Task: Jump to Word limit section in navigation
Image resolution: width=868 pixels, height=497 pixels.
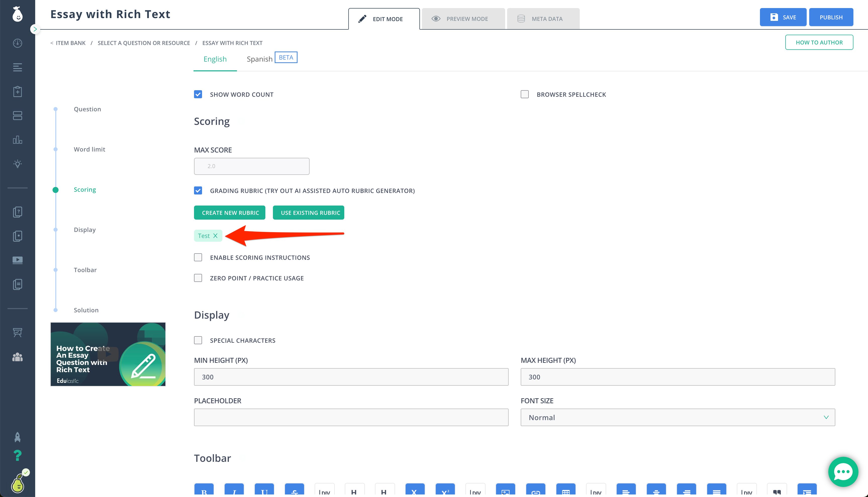Action: pyautogui.click(x=89, y=150)
